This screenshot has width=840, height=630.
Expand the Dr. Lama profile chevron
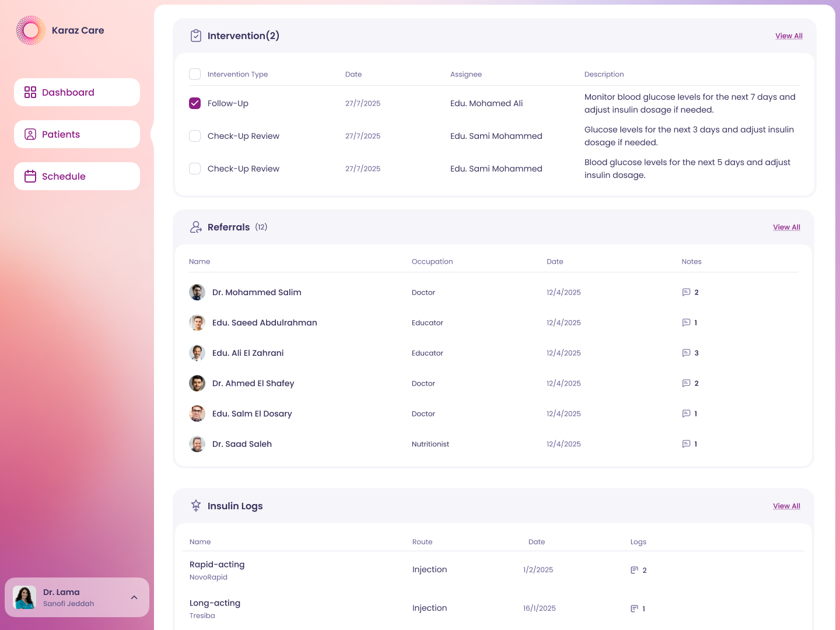click(134, 597)
